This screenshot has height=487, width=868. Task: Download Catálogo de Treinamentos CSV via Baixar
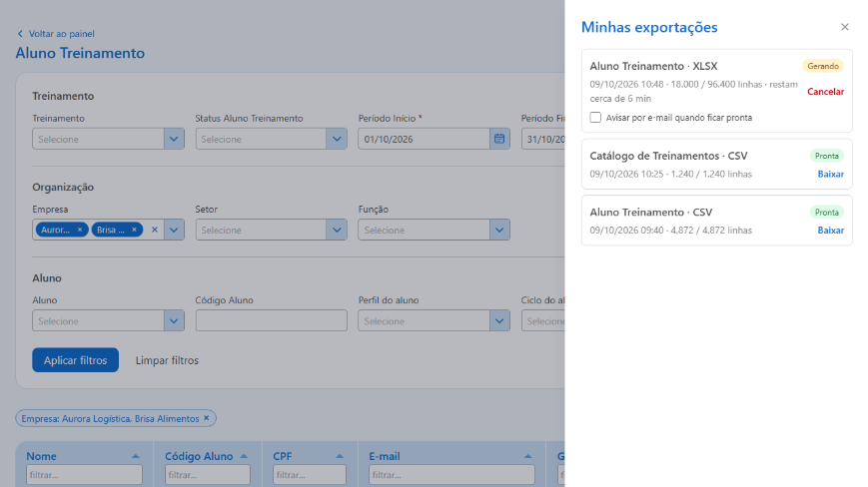[x=830, y=174]
